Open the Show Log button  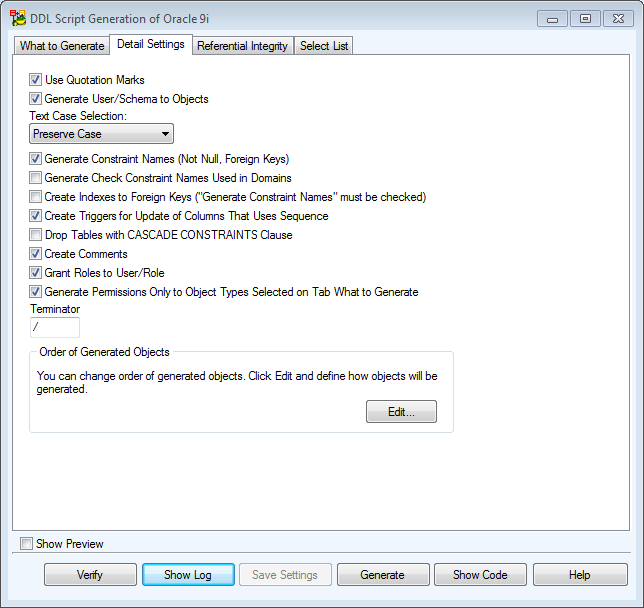point(188,574)
